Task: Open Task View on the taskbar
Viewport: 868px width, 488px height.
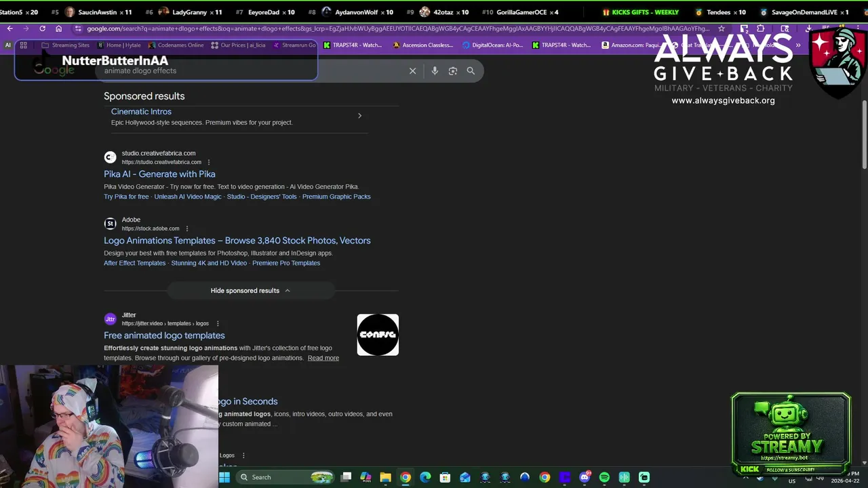Action: (x=346, y=477)
